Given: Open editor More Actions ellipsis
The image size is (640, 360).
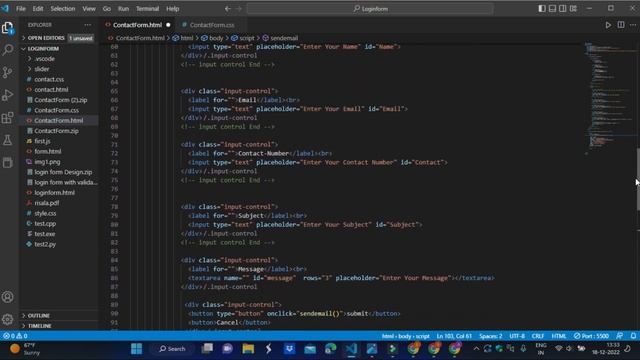Looking at the screenshot, I should tap(633, 25).
